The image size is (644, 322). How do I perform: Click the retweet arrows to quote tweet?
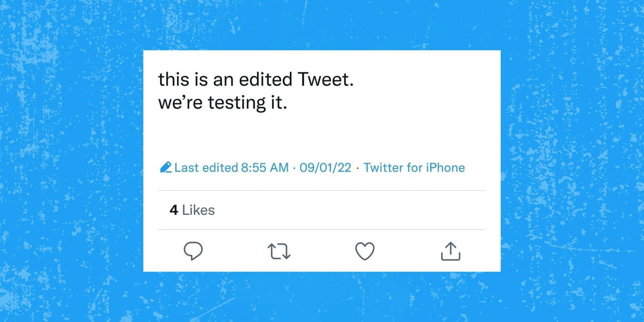click(279, 251)
